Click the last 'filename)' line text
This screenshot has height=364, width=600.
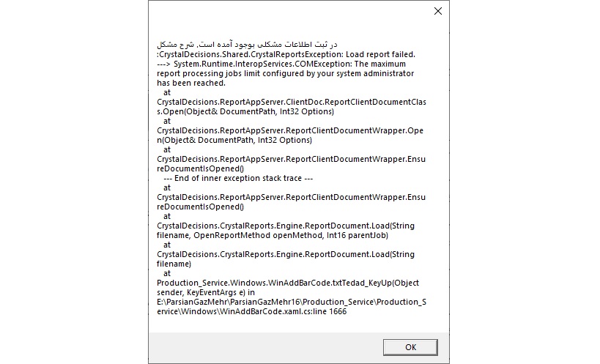(x=174, y=264)
